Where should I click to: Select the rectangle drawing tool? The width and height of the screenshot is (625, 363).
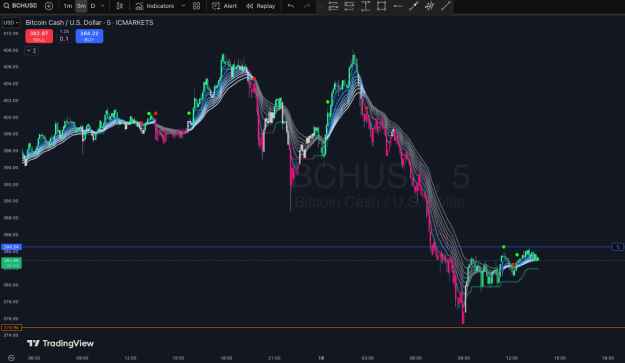coord(381,6)
